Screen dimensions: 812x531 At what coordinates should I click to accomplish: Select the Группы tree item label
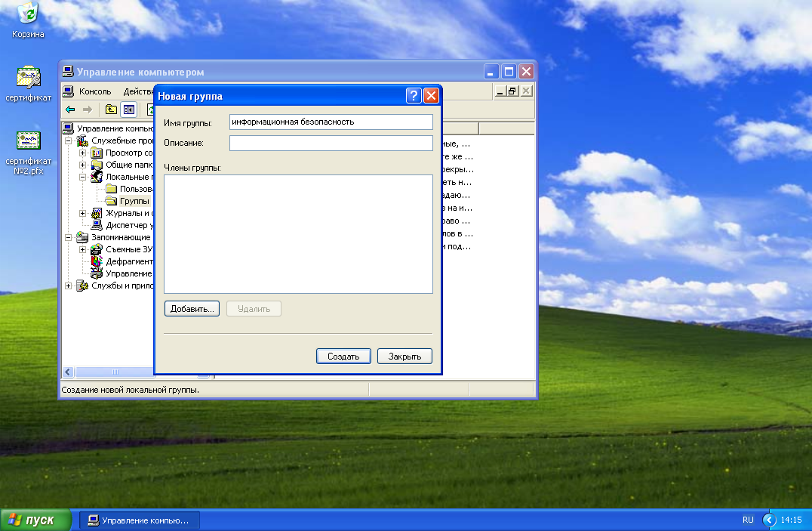click(134, 201)
